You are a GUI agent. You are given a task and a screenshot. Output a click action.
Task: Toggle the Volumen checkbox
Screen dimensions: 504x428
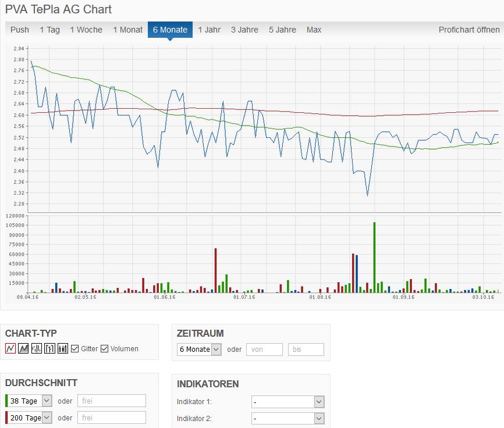(104, 349)
